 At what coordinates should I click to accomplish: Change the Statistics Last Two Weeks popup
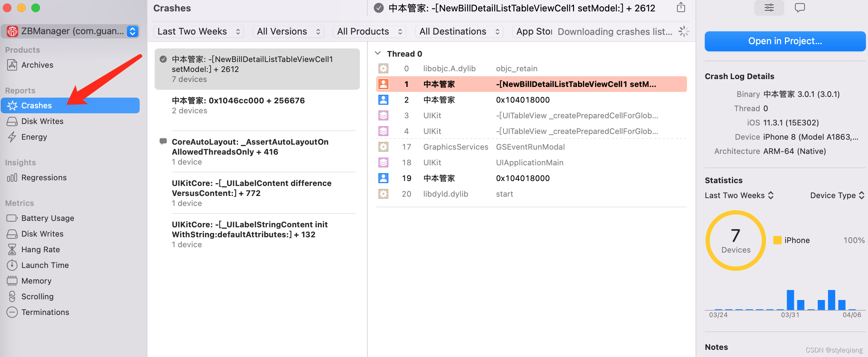click(x=739, y=195)
